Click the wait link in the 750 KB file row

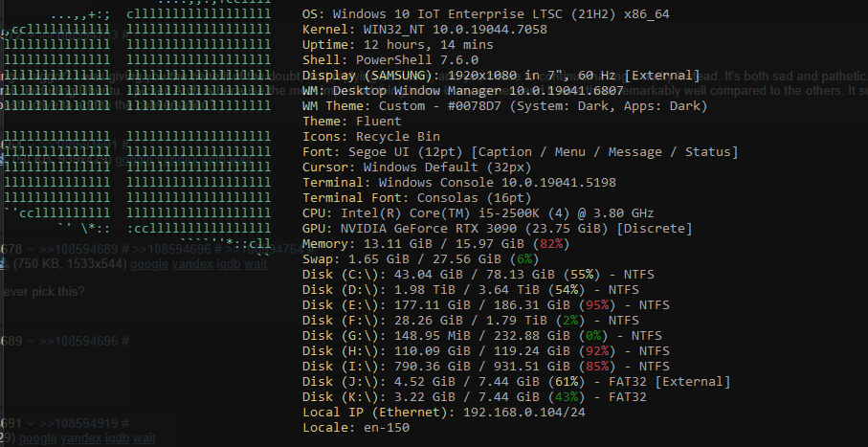pyautogui.click(x=256, y=265)
